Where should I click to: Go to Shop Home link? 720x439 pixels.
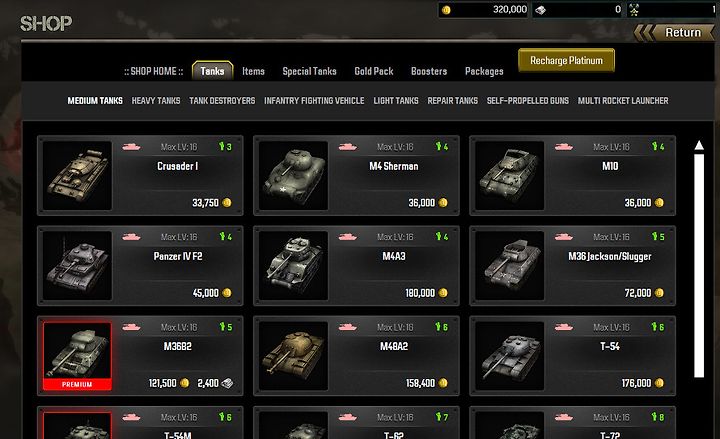tap(153, 71)
